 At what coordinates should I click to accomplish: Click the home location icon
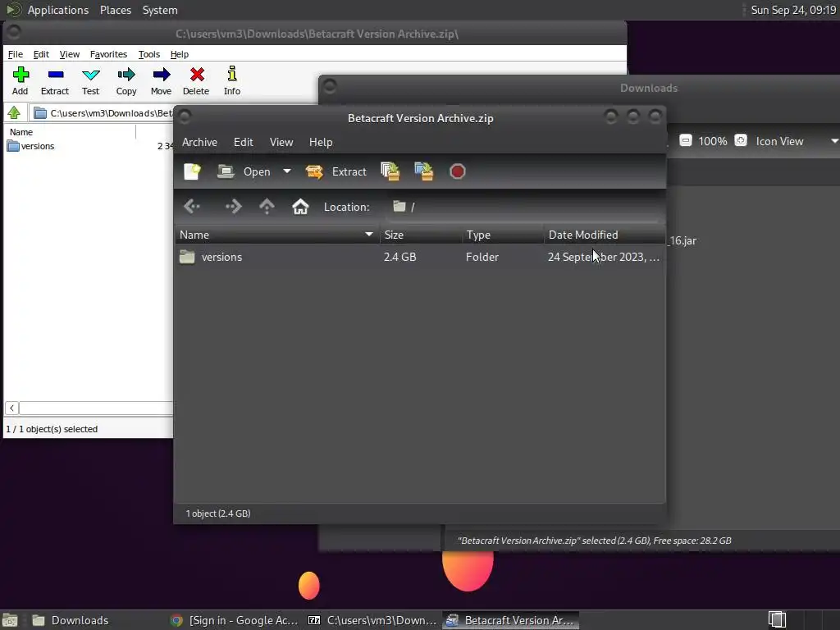[x=300, y=206]
